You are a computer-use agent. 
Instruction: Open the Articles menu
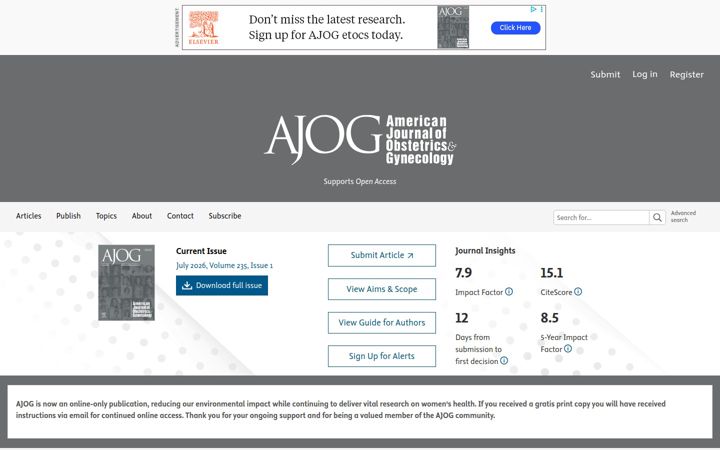coord(28,216)
